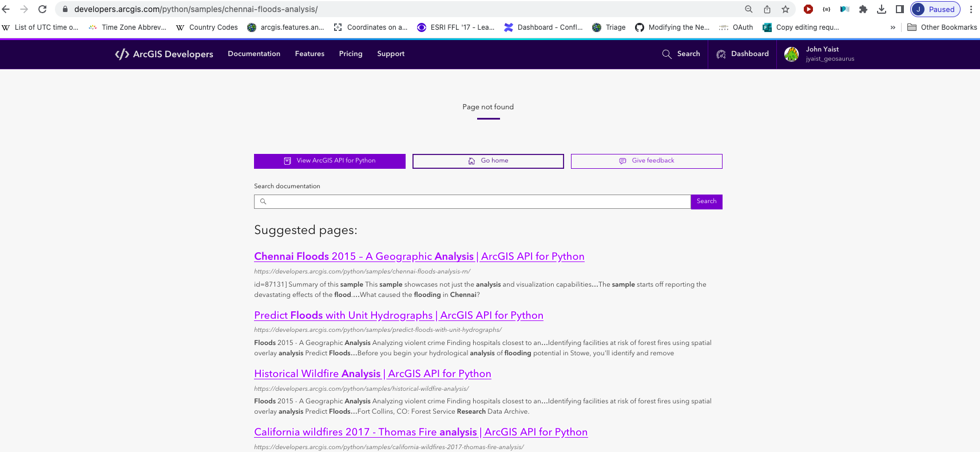Click John Yaist profile avatar
The height and width of the screenshot is (452, 980).
(x=791, y=54)
